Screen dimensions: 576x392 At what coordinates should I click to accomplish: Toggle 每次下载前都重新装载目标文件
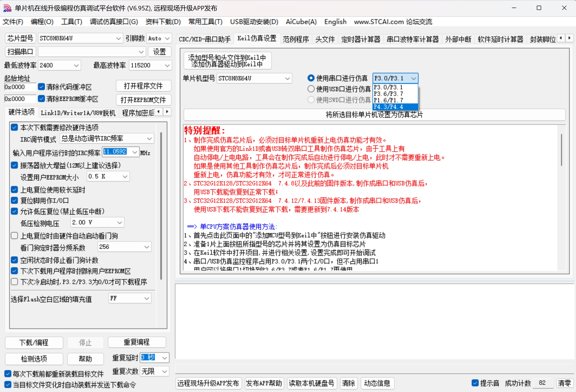[8, 373]
